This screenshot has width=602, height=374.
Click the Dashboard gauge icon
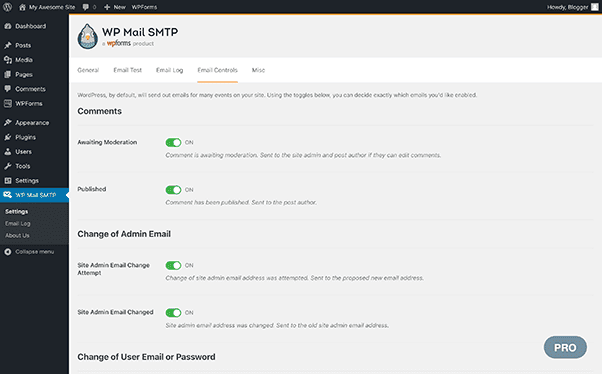8,26
